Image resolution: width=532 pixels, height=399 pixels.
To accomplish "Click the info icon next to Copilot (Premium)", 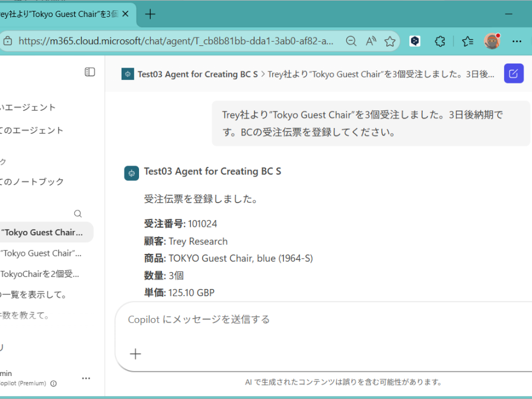I will [54, 383].
